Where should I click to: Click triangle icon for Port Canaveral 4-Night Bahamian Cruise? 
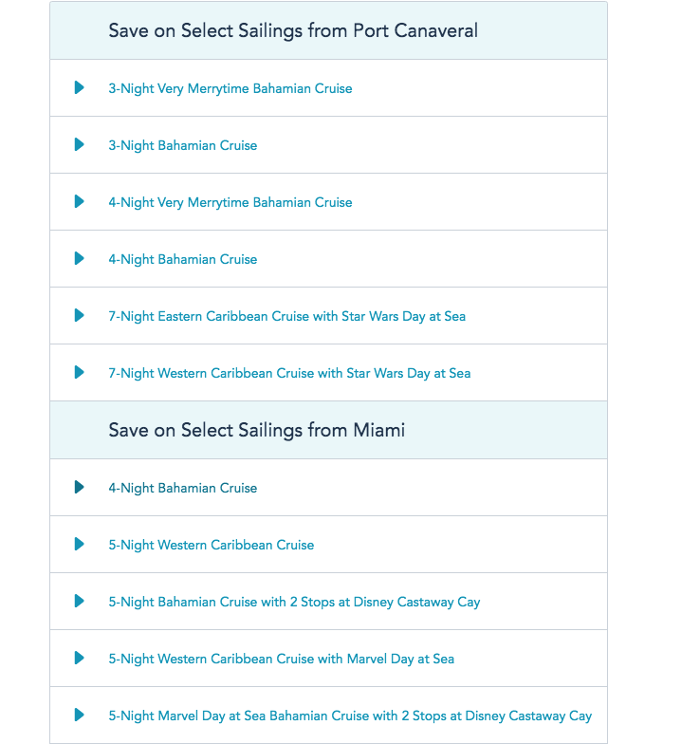(80, 259)
